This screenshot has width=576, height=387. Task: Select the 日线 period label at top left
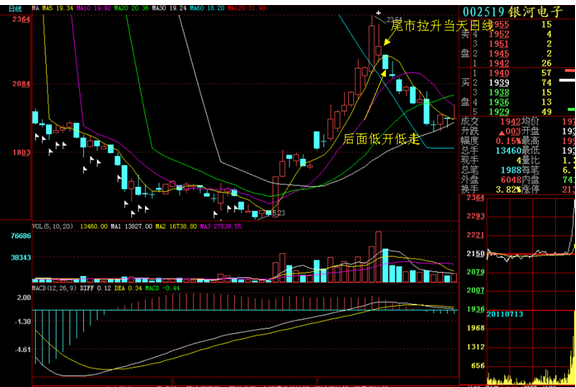pyautogui.click(x=15, y=9)
